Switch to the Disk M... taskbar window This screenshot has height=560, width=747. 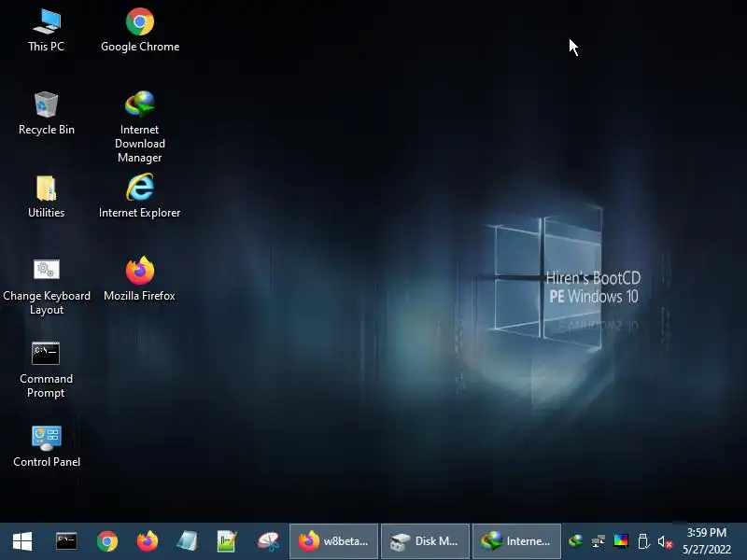425,541
